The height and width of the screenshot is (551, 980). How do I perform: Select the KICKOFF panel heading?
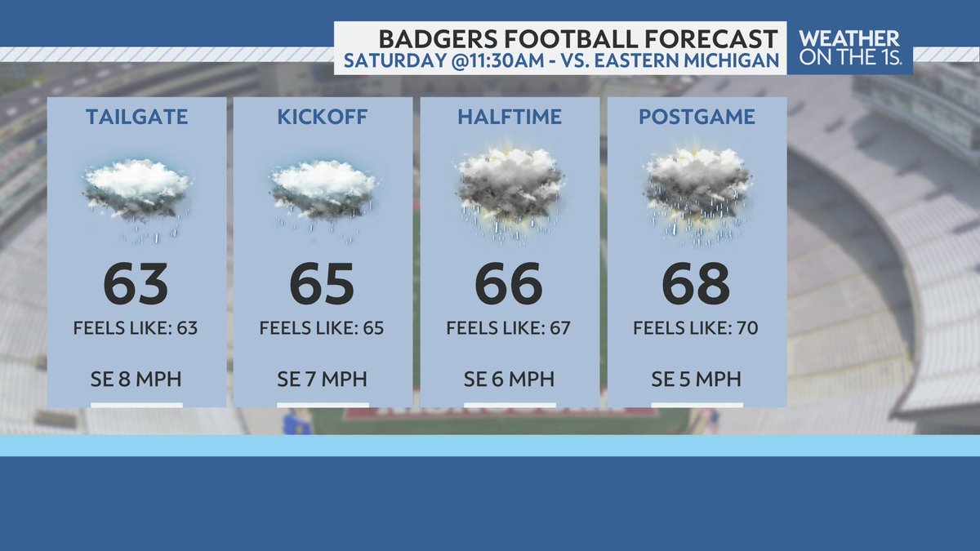[323, 118]
